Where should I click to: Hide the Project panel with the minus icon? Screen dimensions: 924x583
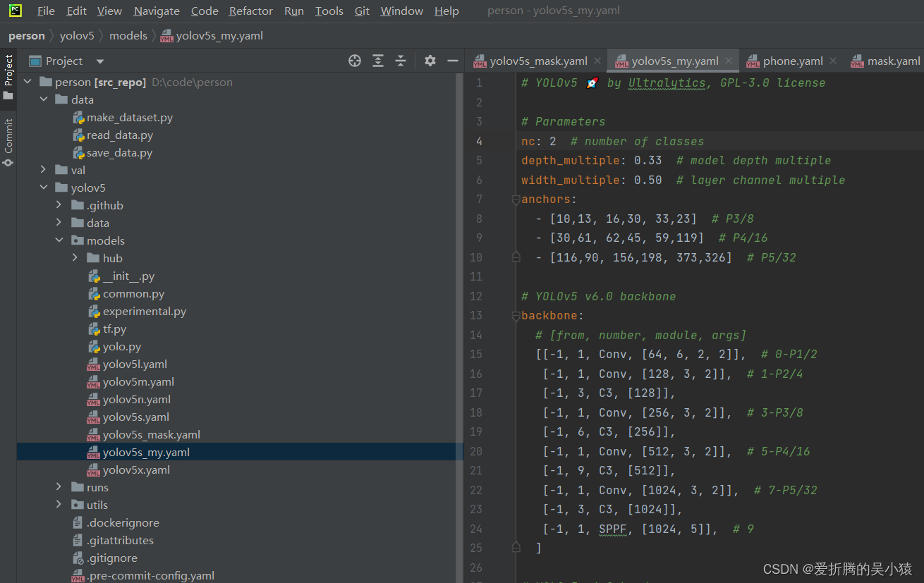pos(453,61)
